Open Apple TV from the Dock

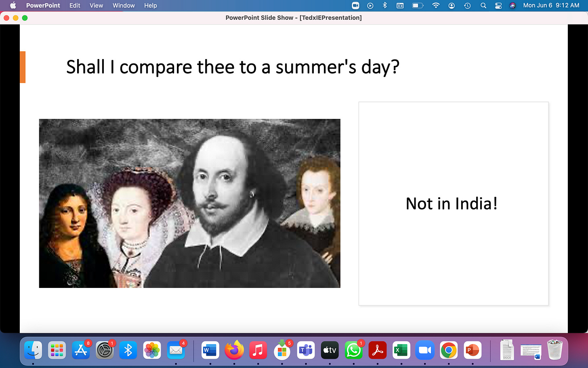click(330, 350)
